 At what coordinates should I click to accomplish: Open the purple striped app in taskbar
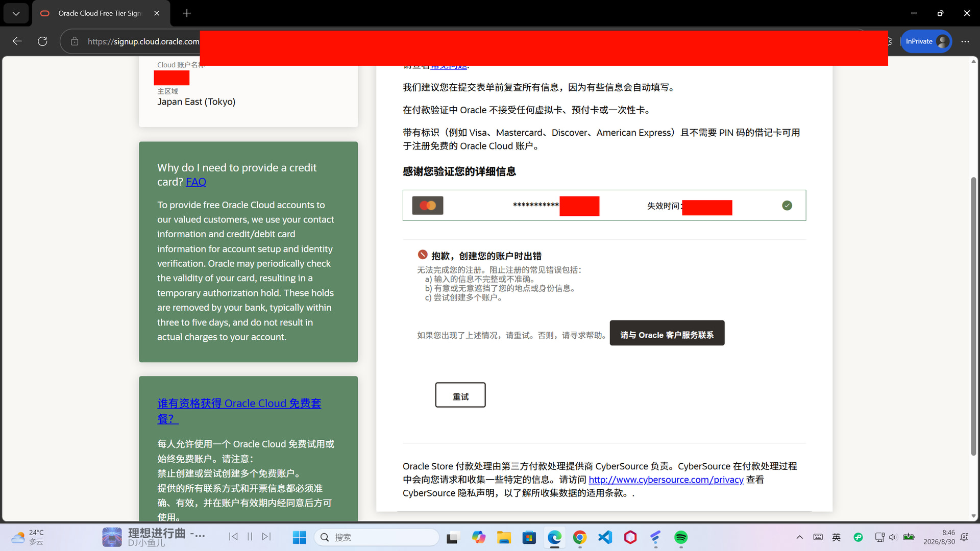click(656, 537)
